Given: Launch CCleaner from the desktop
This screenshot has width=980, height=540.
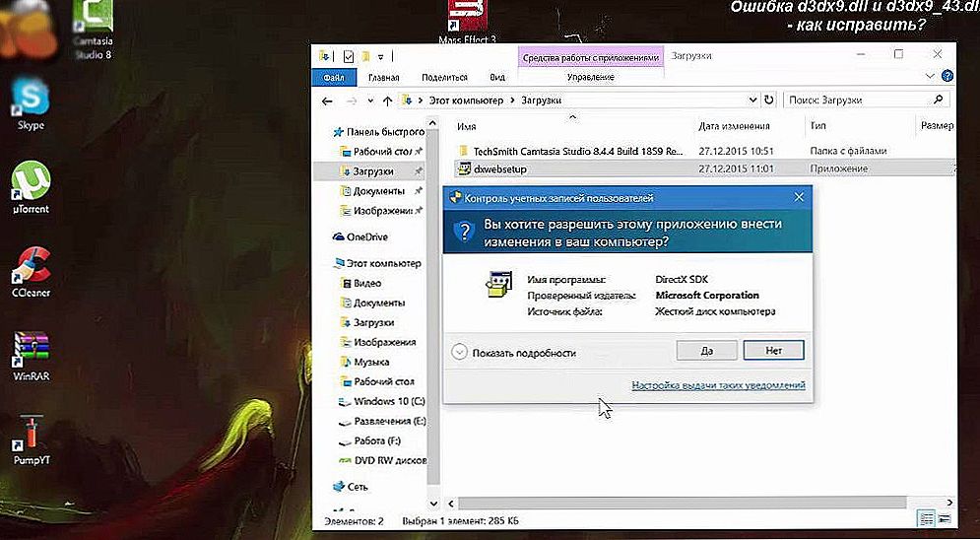Looking at the screenshot, I should click(x=31, y=272).
